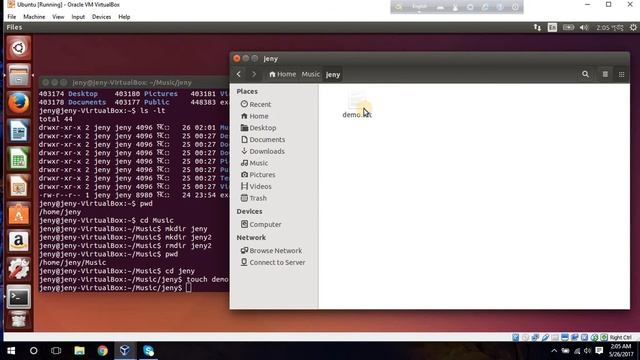Open the Windows taskbar clock
This screenshot has height=360, width=640.
(621, 351)
